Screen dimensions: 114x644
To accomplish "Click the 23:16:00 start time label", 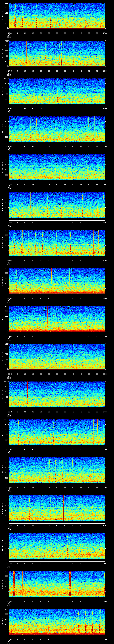I will click(9, 33).
